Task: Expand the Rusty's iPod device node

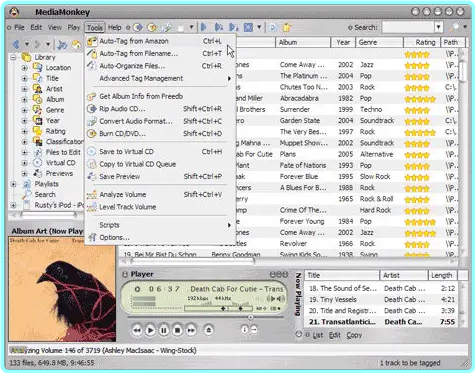Action: click(13, 205)
